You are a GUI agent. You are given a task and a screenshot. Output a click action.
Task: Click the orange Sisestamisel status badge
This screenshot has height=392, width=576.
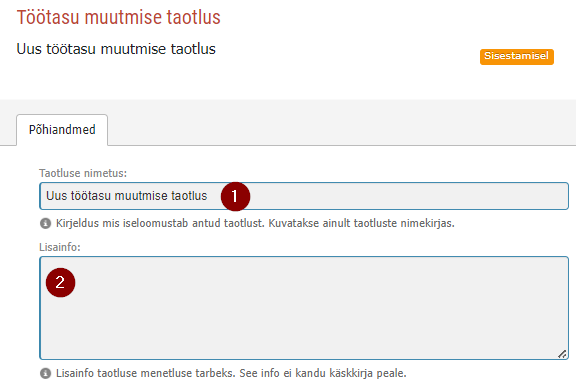516,57
